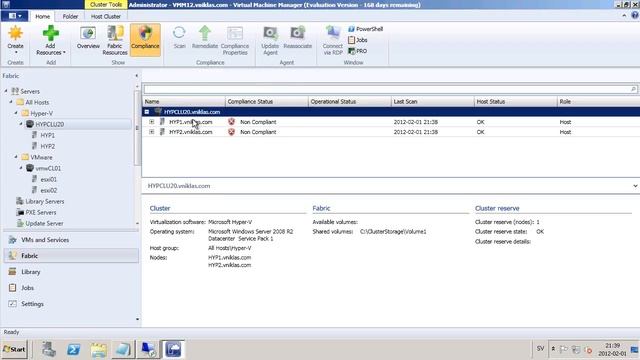Open Compliance Properties
Viewport: 640px width, 360px height.
point(235,40)
